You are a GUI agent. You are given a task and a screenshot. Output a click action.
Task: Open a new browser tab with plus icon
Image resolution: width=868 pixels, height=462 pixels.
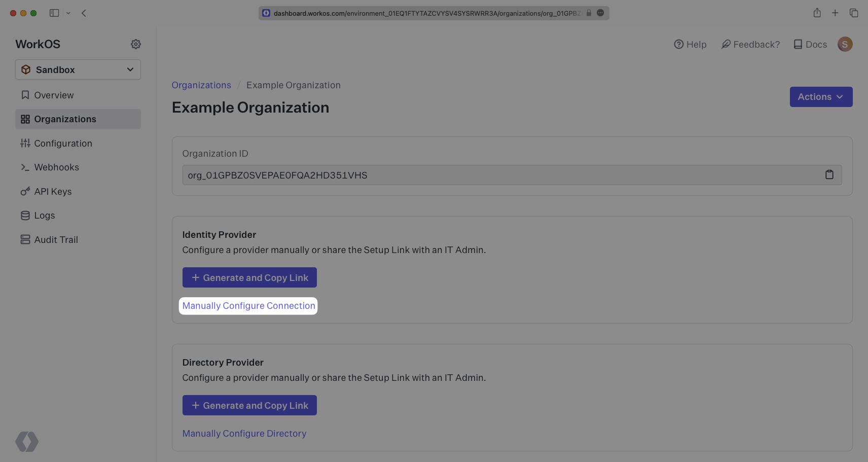(x=835, y=13)
